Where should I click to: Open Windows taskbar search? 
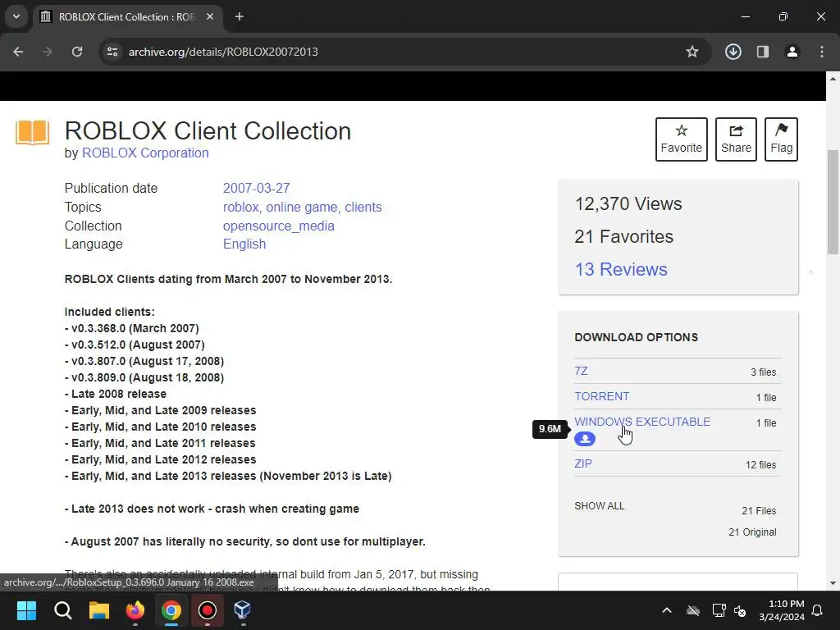(x=62, y=610)
